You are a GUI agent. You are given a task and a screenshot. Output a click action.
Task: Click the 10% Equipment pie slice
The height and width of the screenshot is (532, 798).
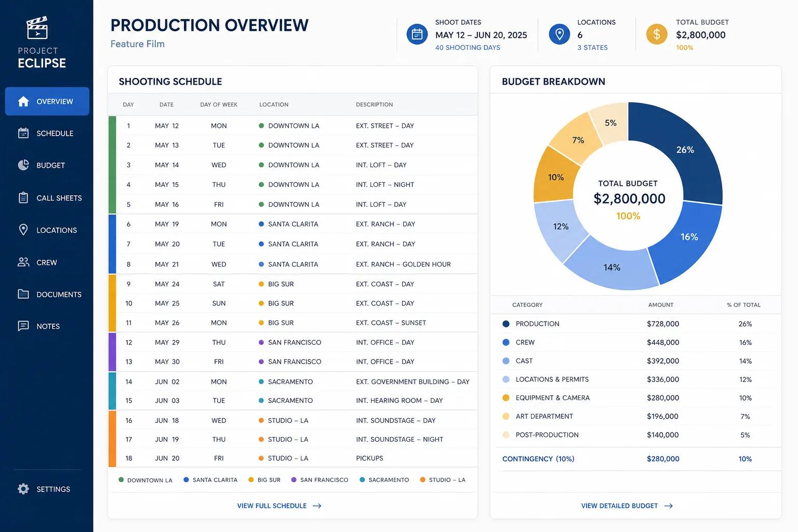click(x=555, y=177)
